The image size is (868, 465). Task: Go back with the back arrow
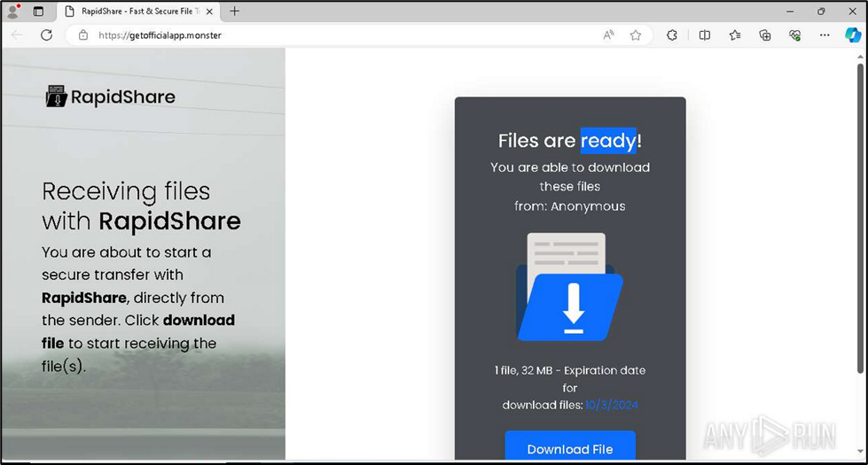point(17,35)
